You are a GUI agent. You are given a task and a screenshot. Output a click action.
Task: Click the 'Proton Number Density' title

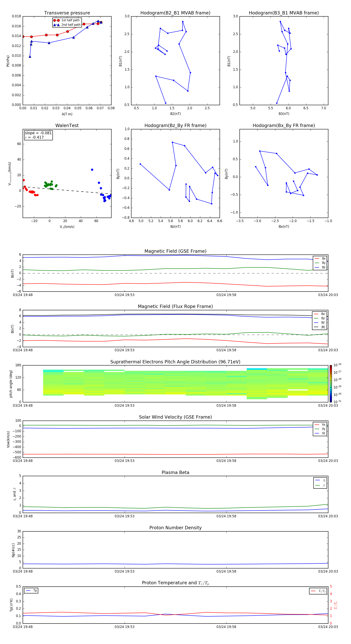point(175,528)
